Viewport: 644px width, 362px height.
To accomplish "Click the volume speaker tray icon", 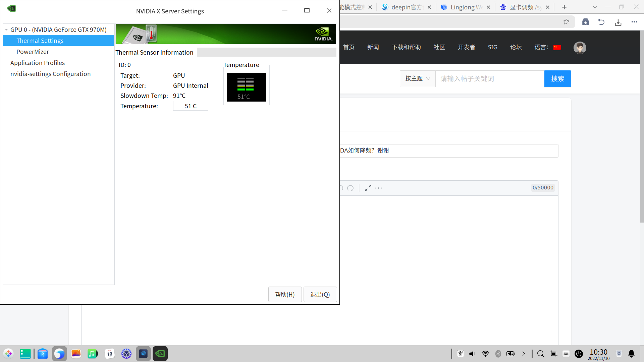I will pos(472,354).
